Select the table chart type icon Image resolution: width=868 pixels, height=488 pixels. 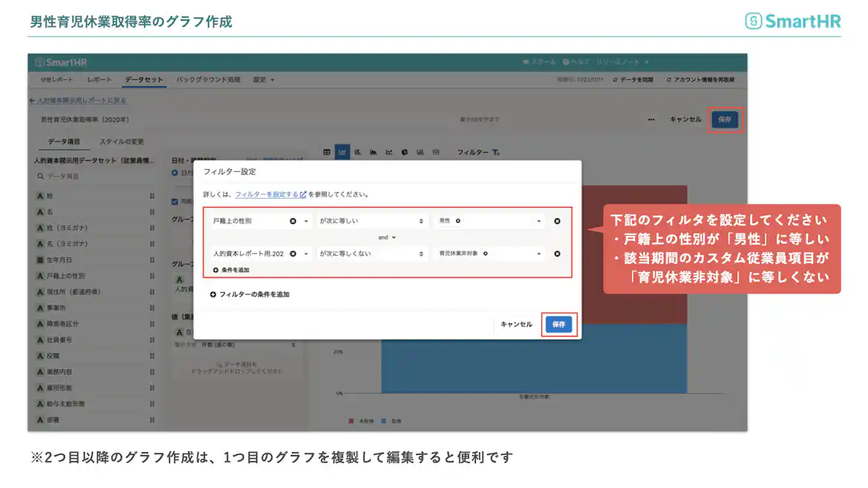pos(328,152)
